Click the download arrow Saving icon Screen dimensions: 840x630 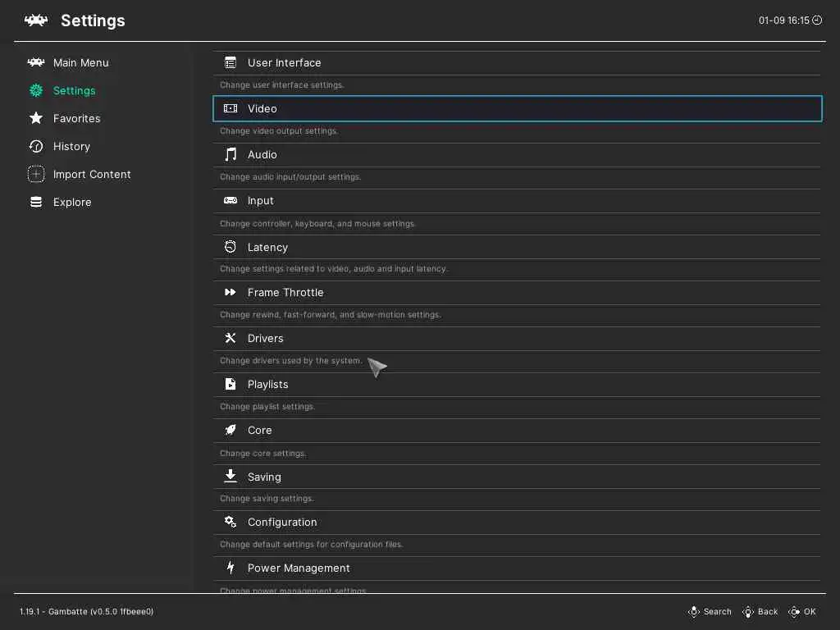coord(231,476)
